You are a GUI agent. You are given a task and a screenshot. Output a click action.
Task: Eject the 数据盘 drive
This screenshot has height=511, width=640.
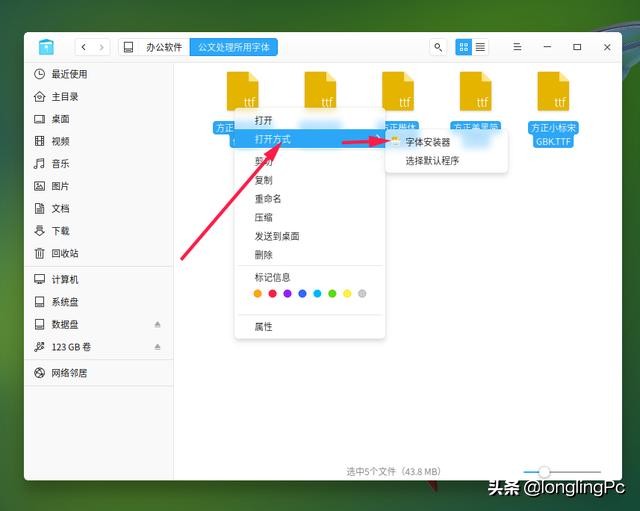(158, 324)
